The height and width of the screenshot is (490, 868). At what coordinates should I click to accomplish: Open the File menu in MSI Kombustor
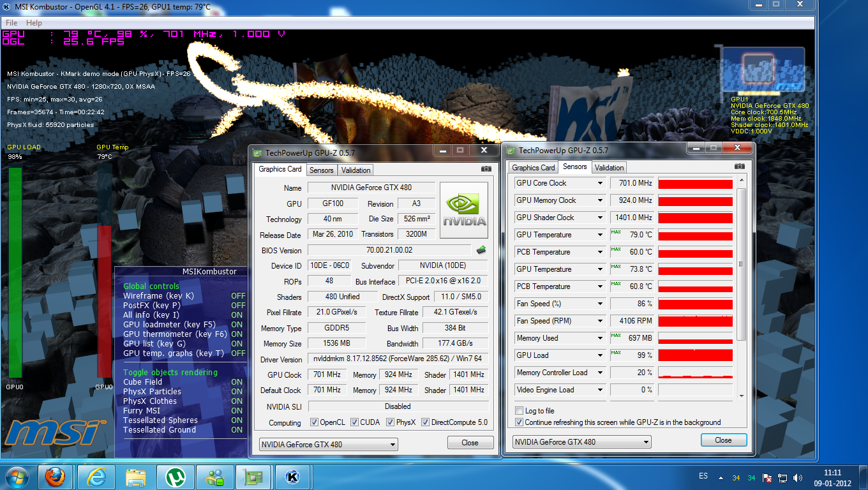click(x=11, y=22)
